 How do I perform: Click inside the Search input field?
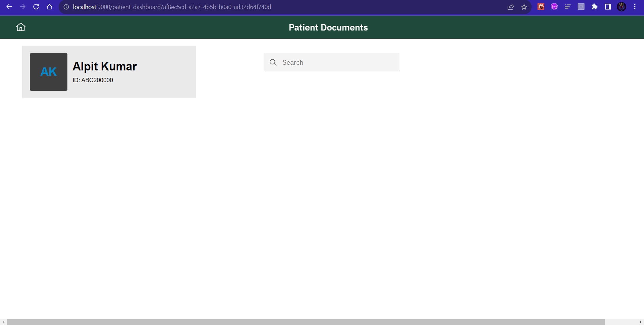[335, 62]
